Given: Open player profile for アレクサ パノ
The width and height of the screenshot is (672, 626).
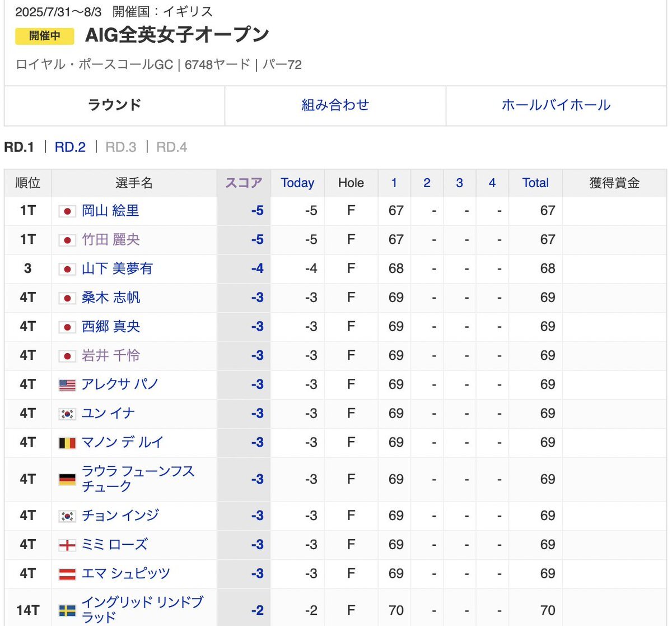Looking at the screenshot, I should tap(120, 384).
